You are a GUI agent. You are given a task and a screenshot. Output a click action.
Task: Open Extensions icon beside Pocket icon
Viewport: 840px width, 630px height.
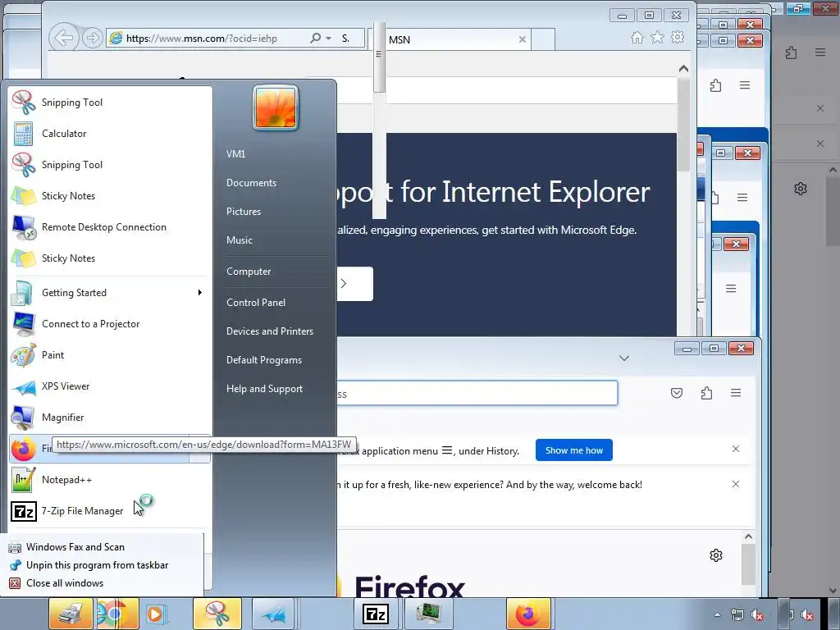coord(706,393)
